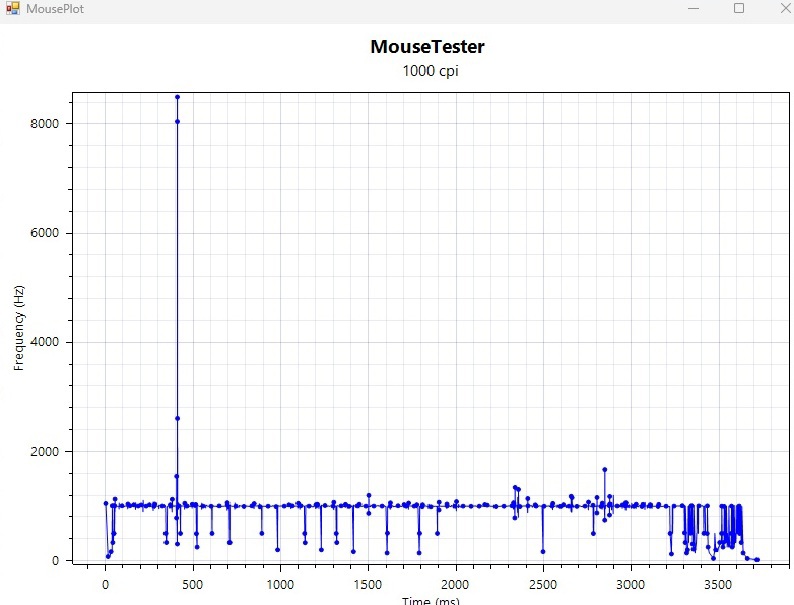Click the 2500 x-axis tick label
Viewport: 794px width, 605px height.
[x=543, y=585]
